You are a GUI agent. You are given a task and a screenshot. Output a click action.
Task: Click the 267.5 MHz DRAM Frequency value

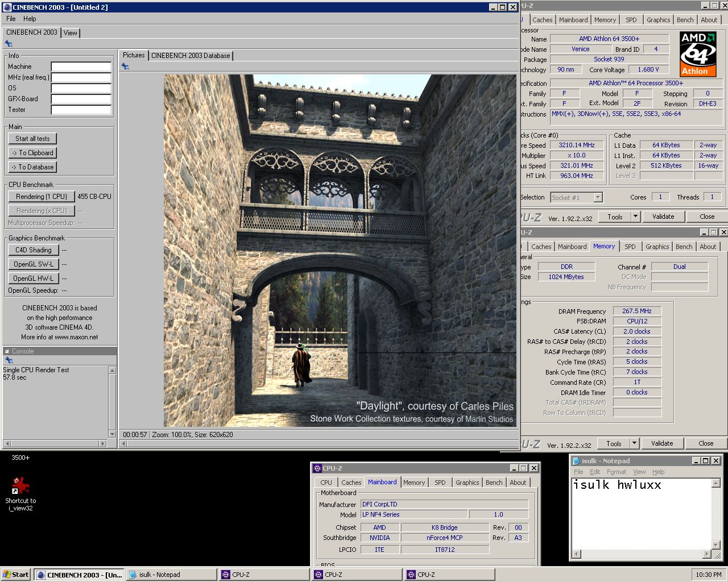pyautogui.click(x=637, y=311)
